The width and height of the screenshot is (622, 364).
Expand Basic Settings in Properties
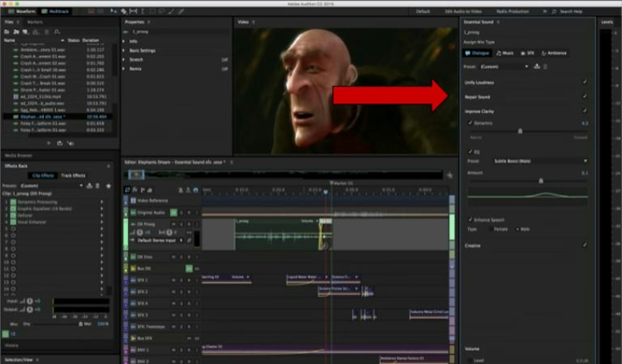(x=123, y=50)
